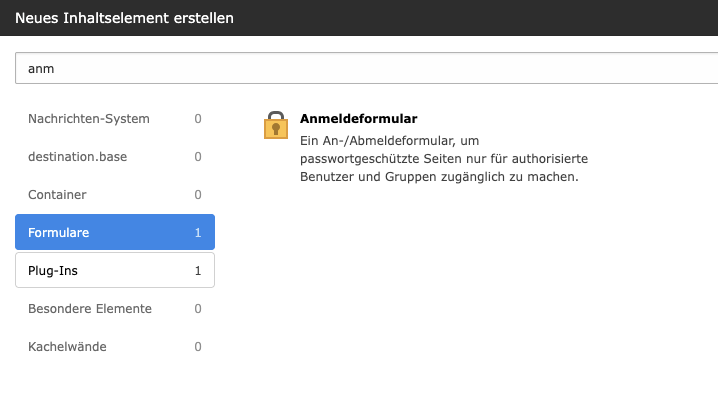The width and height of the screenshot is (718, 393).
Task: Click the zero count next to Container
Action: tap(198, 195)
